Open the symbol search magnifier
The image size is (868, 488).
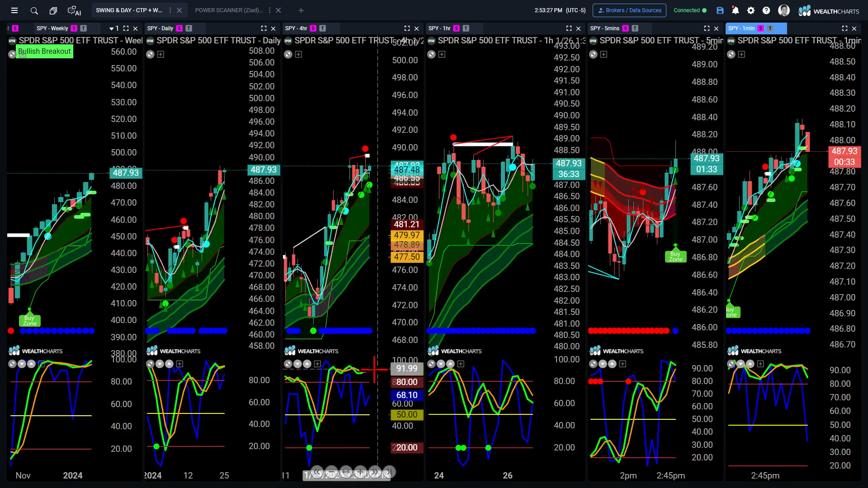[34, 10]
